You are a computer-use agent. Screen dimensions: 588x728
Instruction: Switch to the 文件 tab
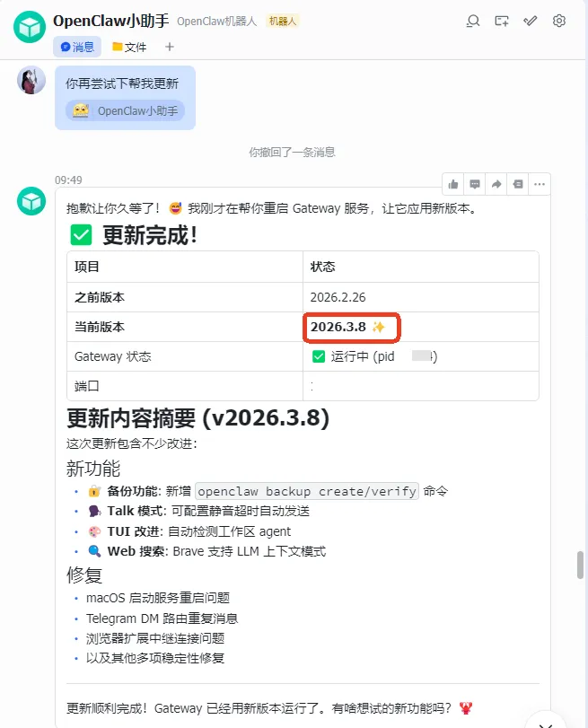[x=129, y=47]
